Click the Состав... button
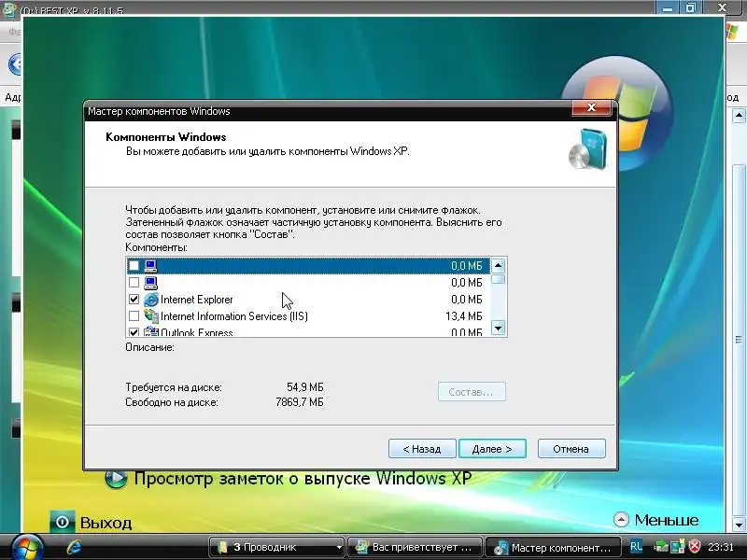Viewport: 747px width, 560px height. [x=472, y=391]
